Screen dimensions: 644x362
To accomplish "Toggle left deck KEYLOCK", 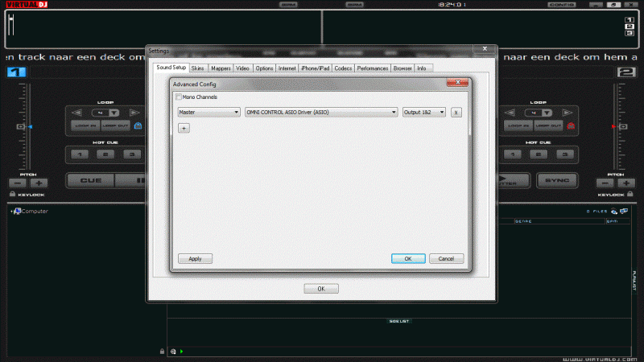I will pos(27,195).
